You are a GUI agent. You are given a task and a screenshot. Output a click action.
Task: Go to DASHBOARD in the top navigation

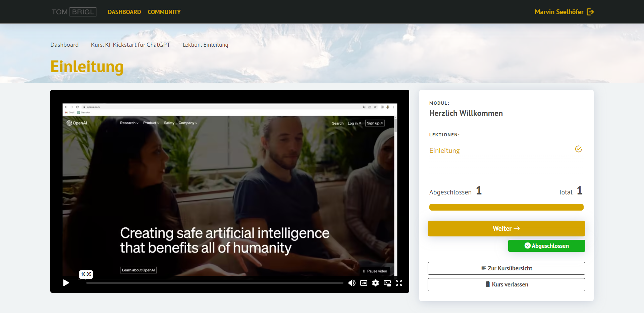[x=124, y=12]
